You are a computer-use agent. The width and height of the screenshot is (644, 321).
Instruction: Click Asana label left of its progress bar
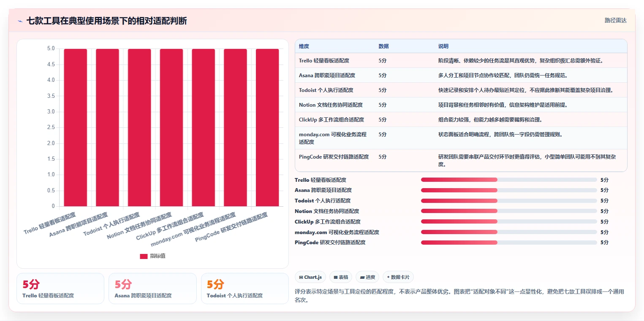(323, 190)
